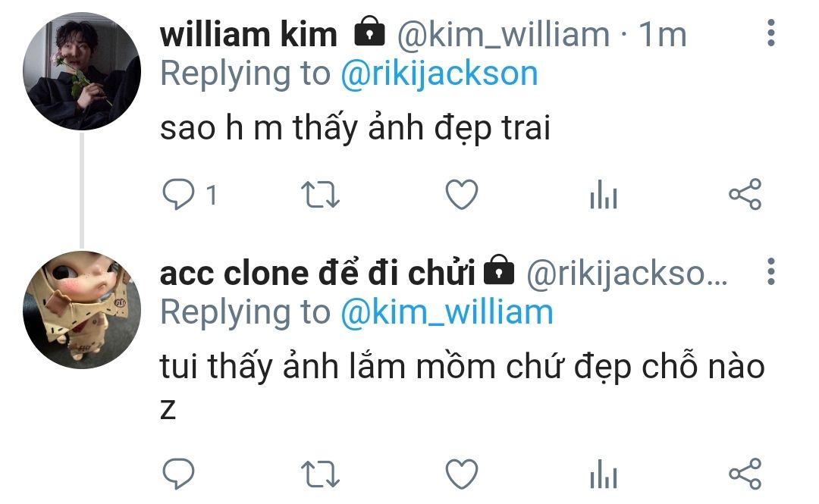819x504 pixels.
Task: View analytics for the second tweet
Action: [x=604, y=474]
